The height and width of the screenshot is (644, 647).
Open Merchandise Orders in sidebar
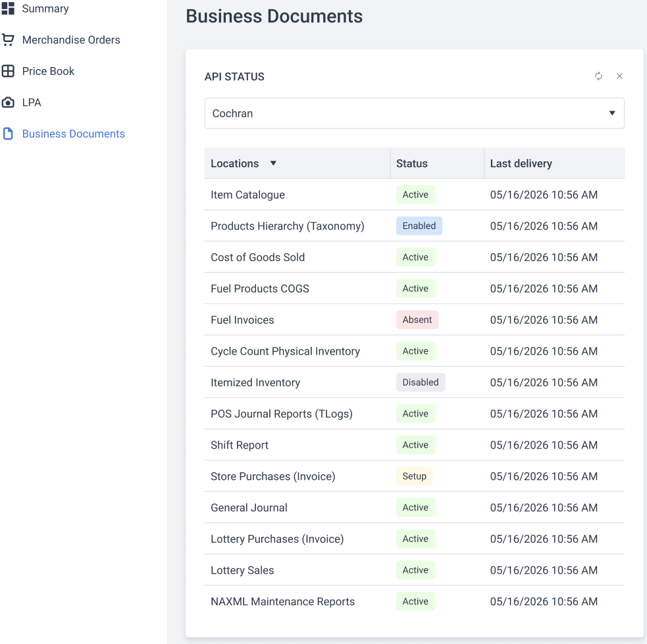tap(71, 40)
